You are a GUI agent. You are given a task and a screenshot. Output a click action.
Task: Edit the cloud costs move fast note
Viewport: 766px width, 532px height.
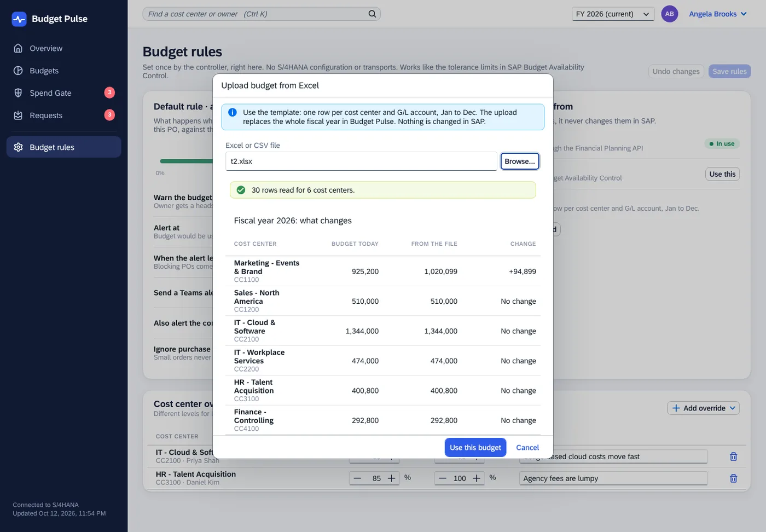(x=613, y=456)
